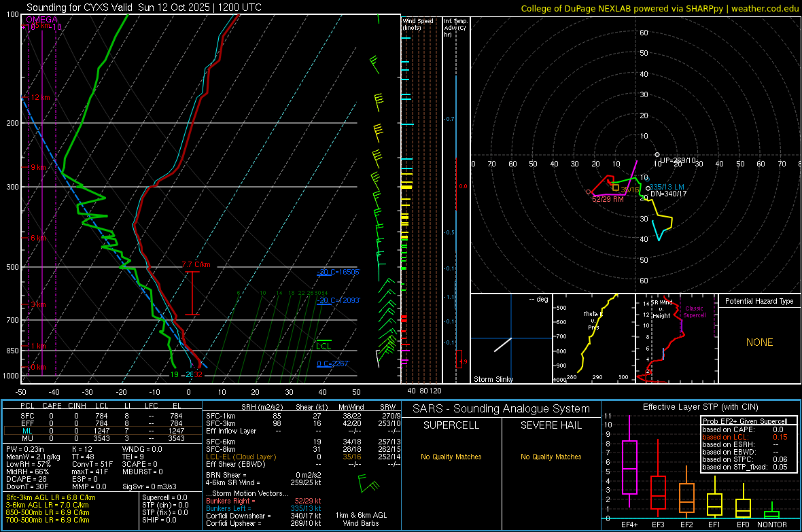
Task: Click the Eff Inflow Layer row label
Action: pyautogui.click(x=231, y=431)
